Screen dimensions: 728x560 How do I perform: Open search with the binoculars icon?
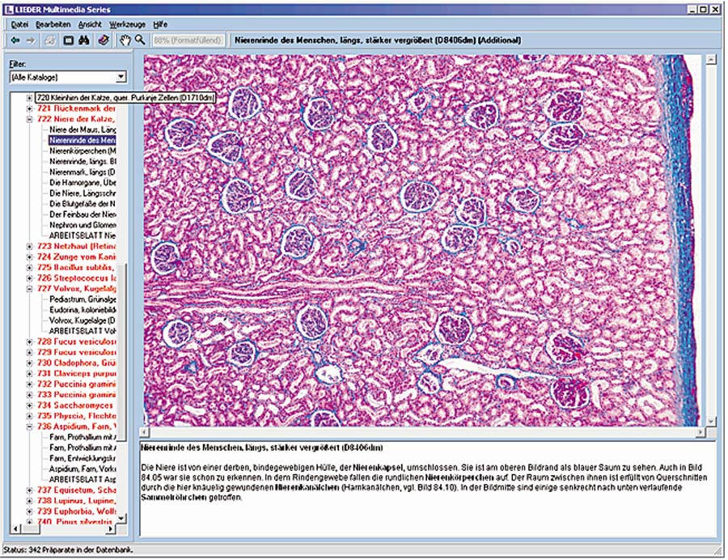[x=86, y=40]
